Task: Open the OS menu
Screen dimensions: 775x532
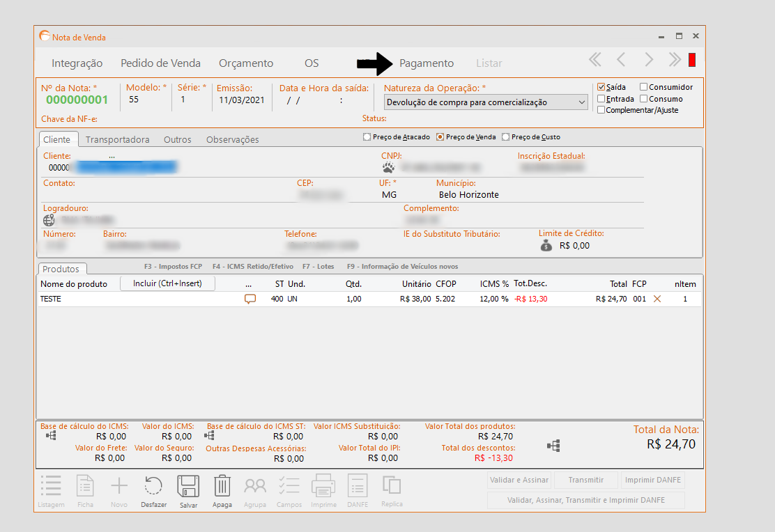Action: click(312, 63)
